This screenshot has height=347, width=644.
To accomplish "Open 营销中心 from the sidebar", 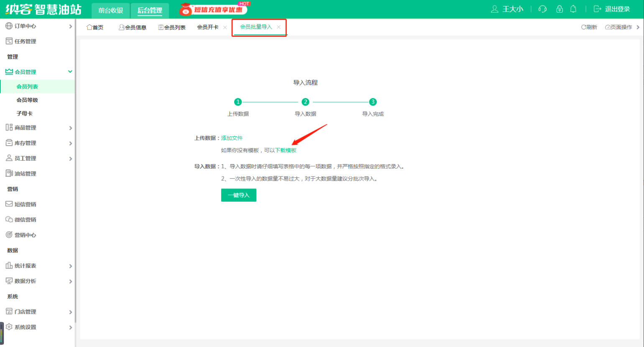I will tap(25, 235).
